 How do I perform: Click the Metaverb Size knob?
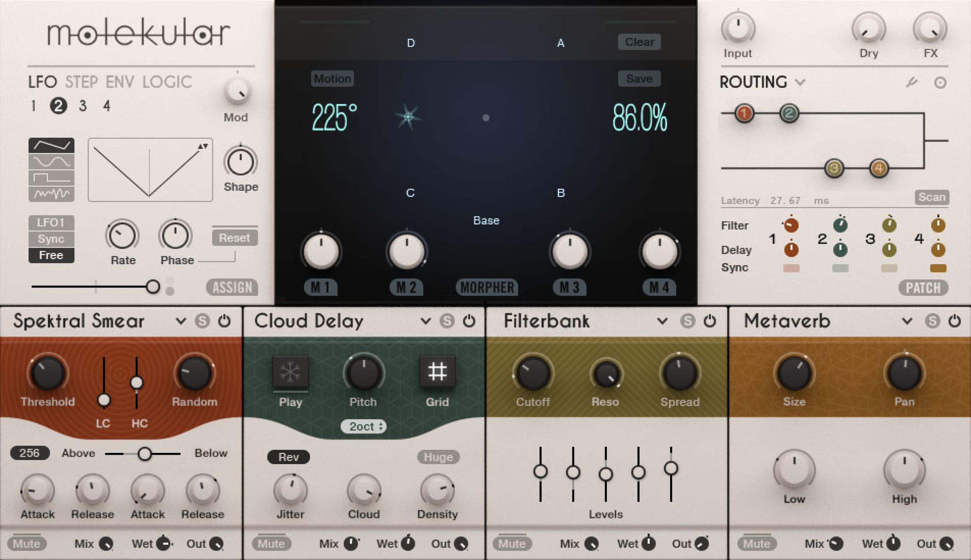(x=795, y=373)
